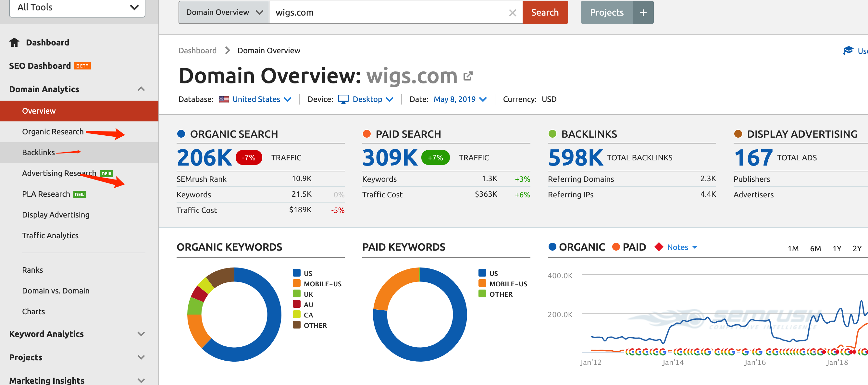Click the Projects plus button
Image resolution: width=868 pixels, height=385 pixels.
643,12
